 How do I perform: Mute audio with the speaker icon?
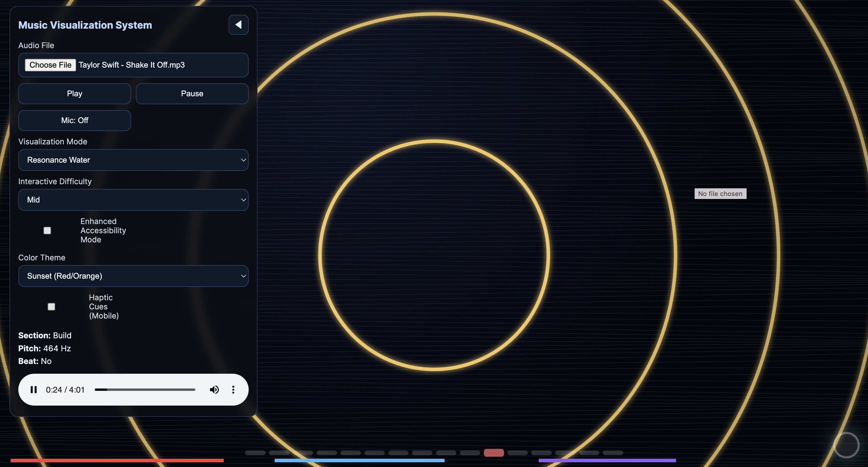214,390
